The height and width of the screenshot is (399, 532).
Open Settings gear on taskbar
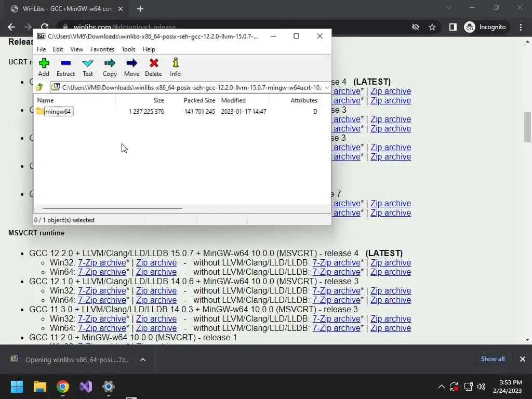click(x=109, y=387)
